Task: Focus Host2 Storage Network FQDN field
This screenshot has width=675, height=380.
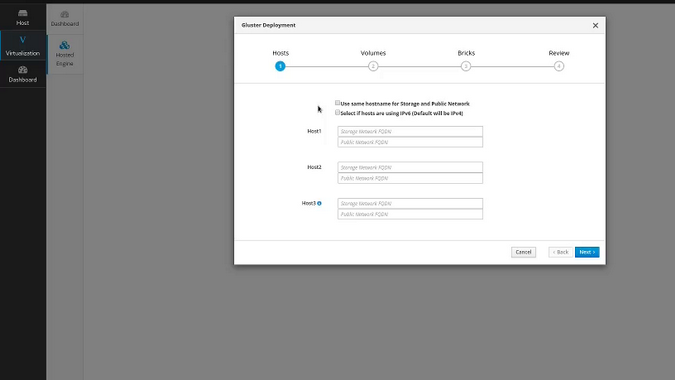Action: click(x=410, y=167)
